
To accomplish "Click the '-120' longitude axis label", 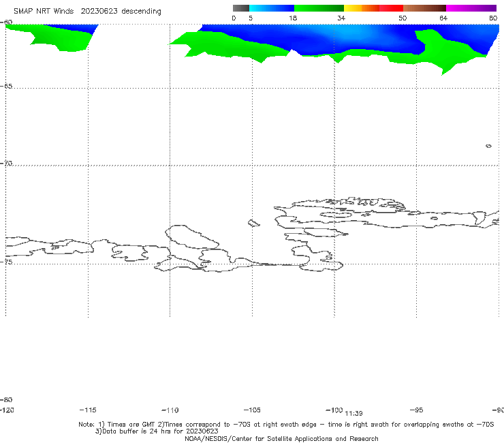I will click(x=7, y=410).
